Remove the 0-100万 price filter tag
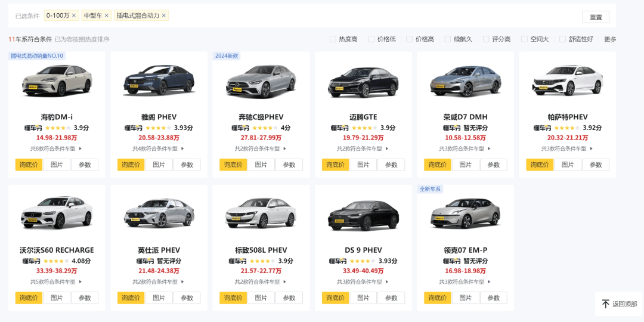Image resolution: width=644 pixels, height=322 pixels. tap(74, 16)
